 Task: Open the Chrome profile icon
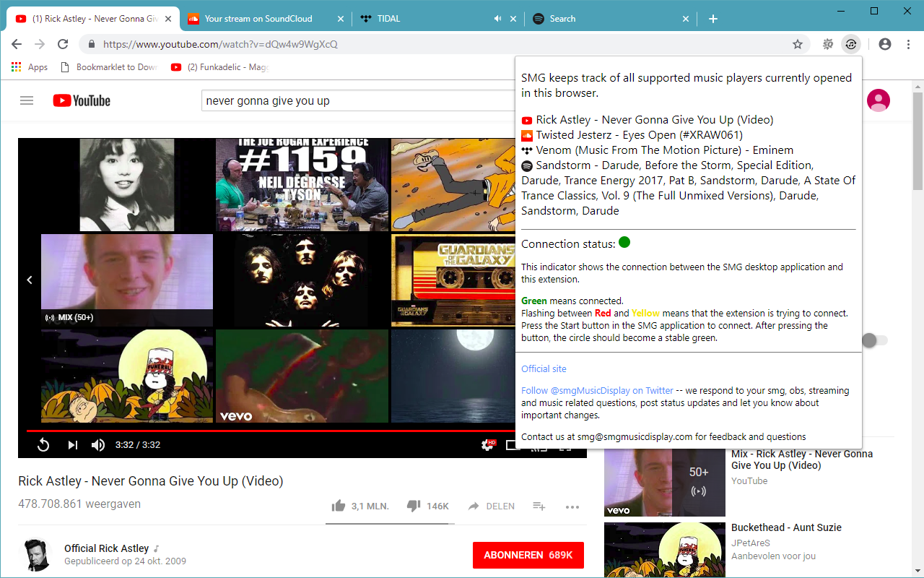(x=885, y=44)
